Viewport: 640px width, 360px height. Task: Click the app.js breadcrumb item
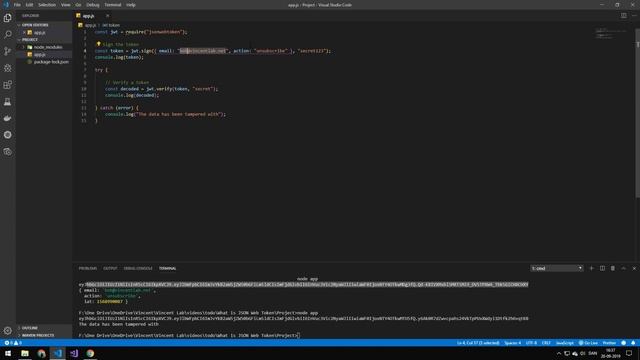87,25
